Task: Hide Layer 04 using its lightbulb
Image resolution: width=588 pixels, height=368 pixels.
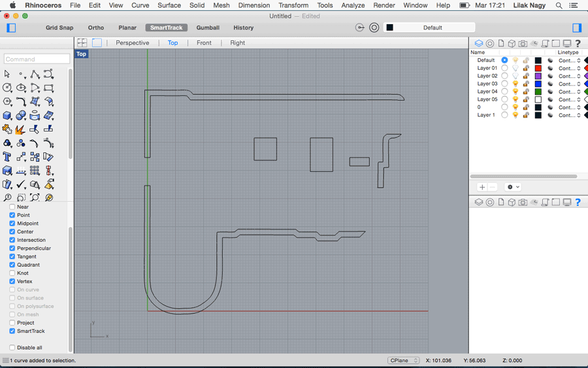Action: coord(515,92)
